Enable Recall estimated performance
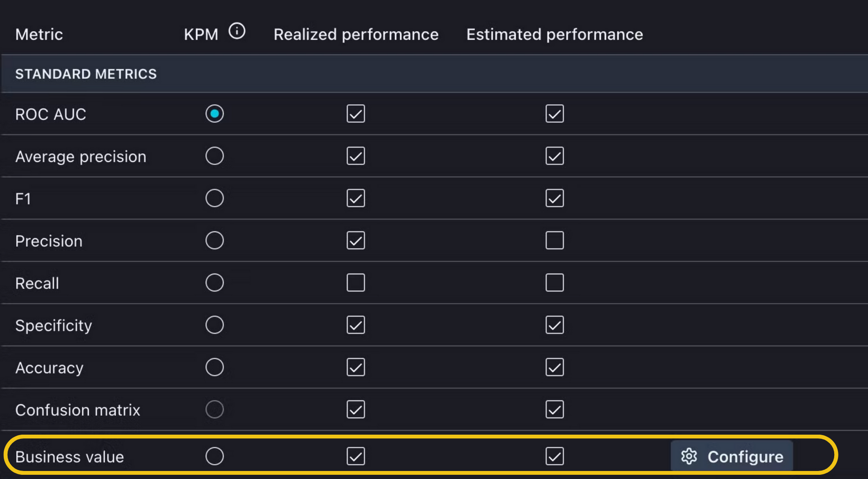Image resolution: width=868 pixels, height=479 pixels. click(x=554, y=282)
